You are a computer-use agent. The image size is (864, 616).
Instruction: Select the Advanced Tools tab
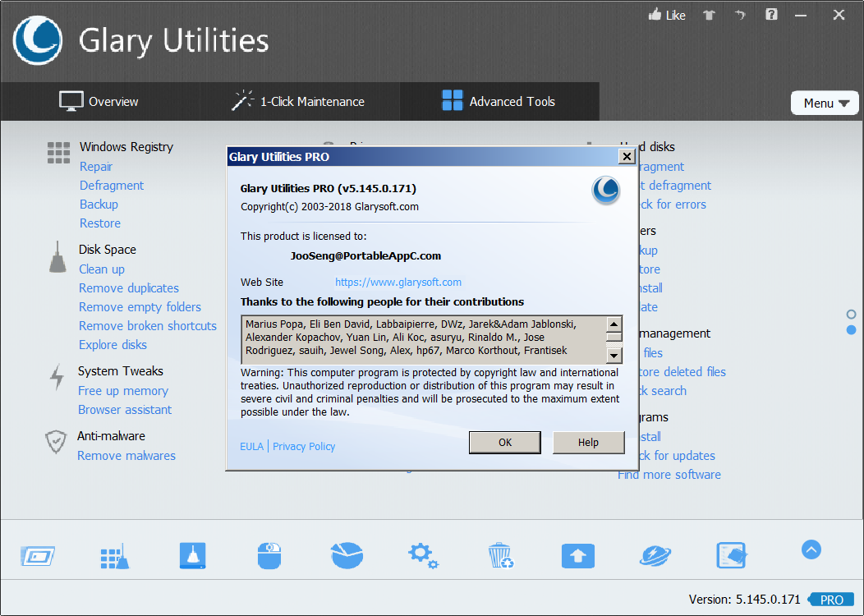pyautogui.click(x=499, y=101)
